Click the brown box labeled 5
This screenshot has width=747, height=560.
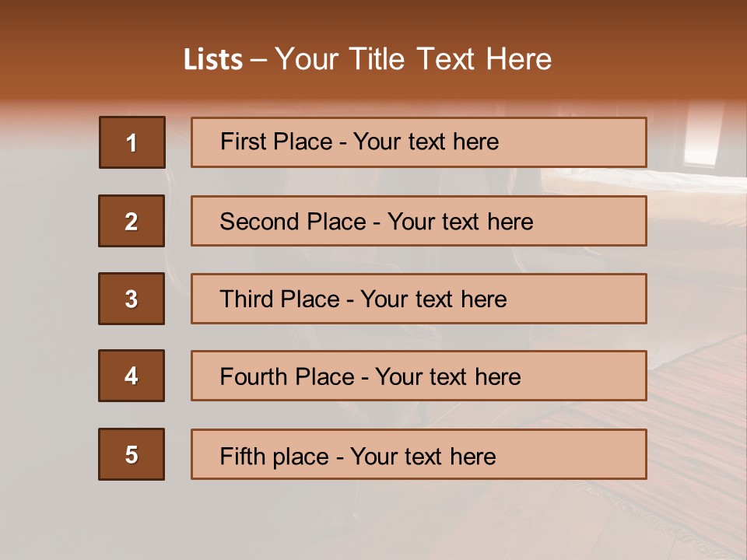coord(132,454)
